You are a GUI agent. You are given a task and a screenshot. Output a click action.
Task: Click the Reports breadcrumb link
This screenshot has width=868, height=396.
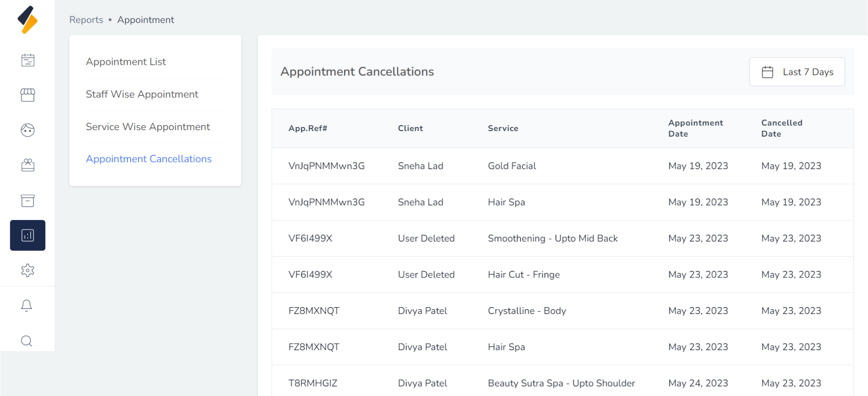click(x=86, y=20)
